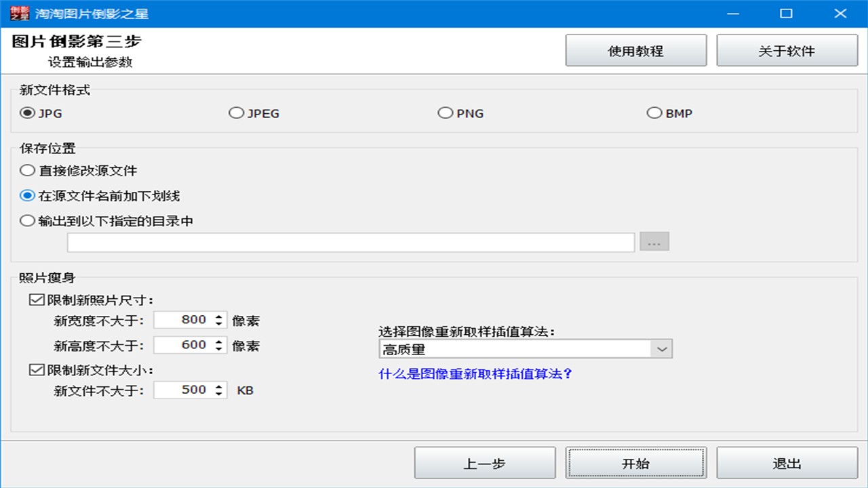Open the 高质量 resampling algorithm dropdown
The image size is (868, 488).
[660, 348]
